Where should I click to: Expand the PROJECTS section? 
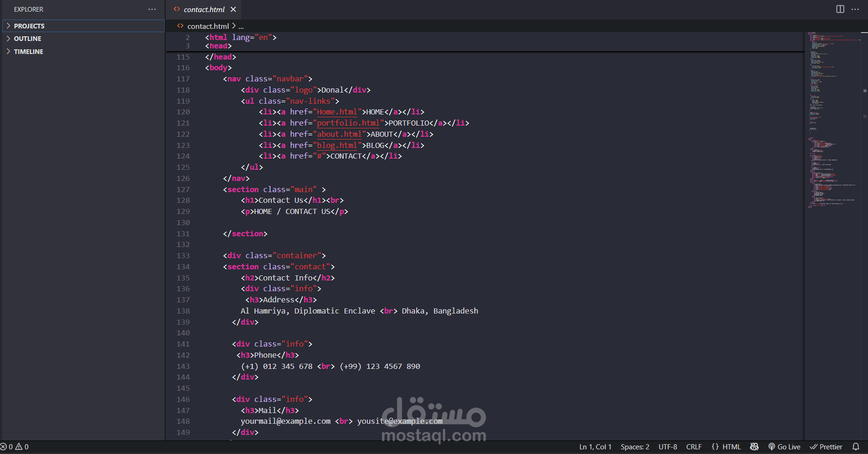(x=84, y=26)
